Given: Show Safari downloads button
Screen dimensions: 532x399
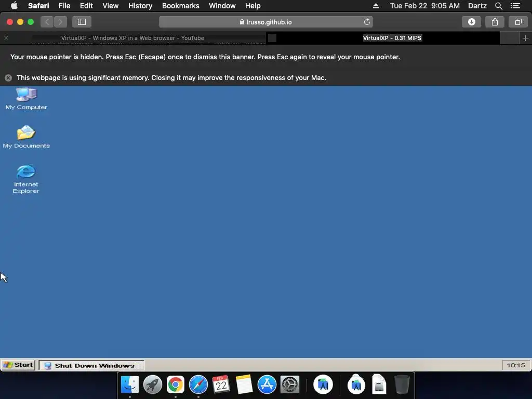Looking at the screenshot, I should 471,22.
